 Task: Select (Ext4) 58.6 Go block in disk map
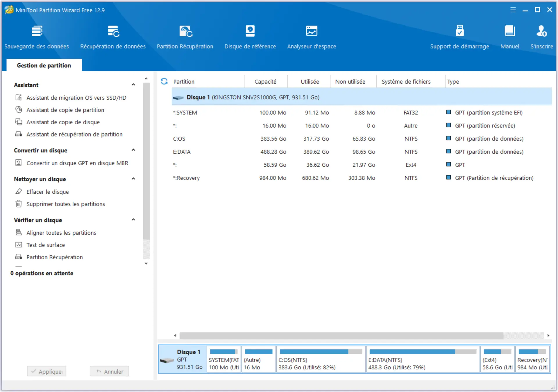pos(498,359)
